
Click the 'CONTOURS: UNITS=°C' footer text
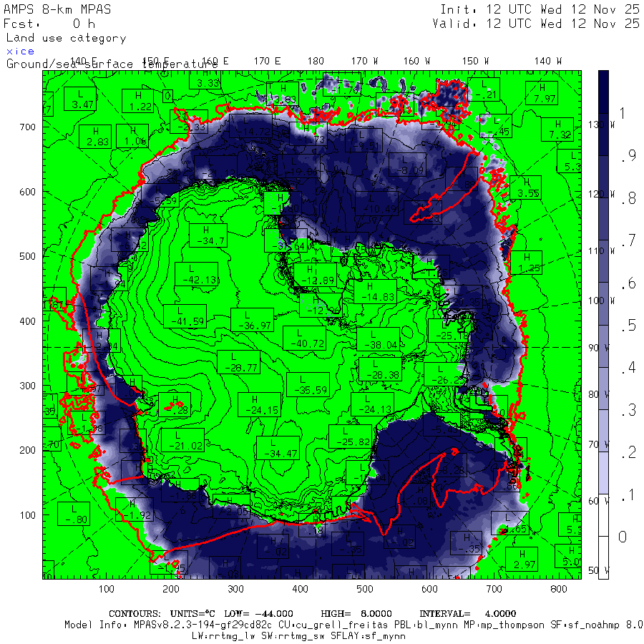162,614
